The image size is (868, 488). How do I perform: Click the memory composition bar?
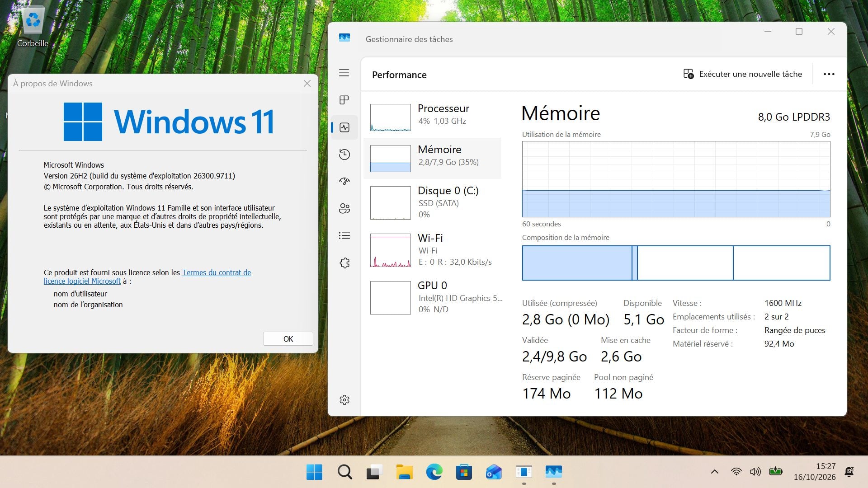point(676,263)
